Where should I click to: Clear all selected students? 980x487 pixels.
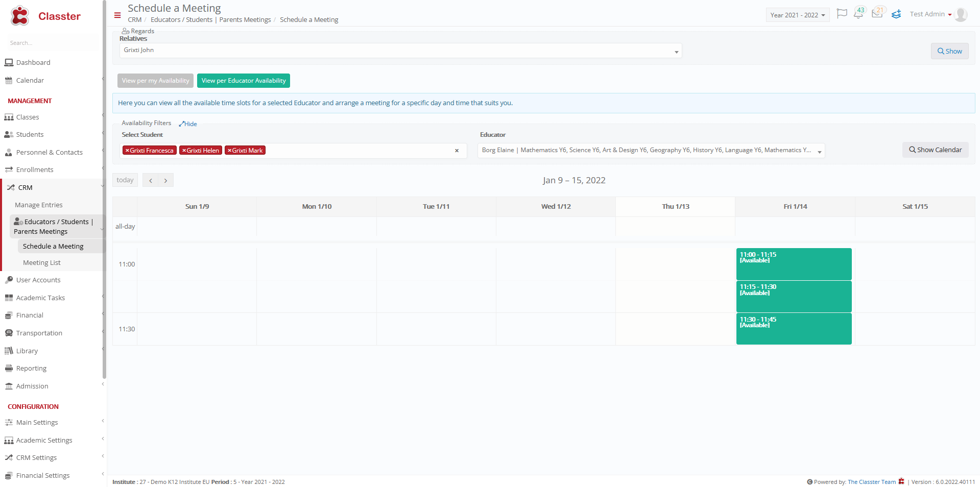tap(457, 151)
